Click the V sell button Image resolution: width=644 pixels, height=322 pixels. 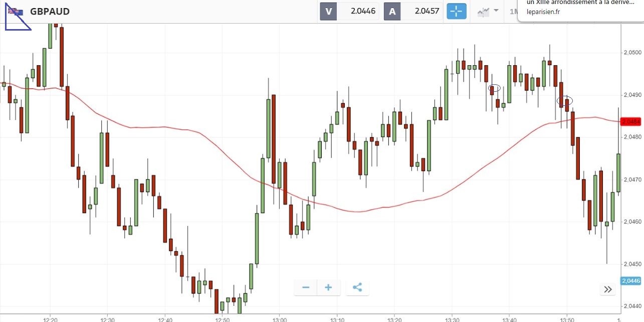tap(329, 12)
